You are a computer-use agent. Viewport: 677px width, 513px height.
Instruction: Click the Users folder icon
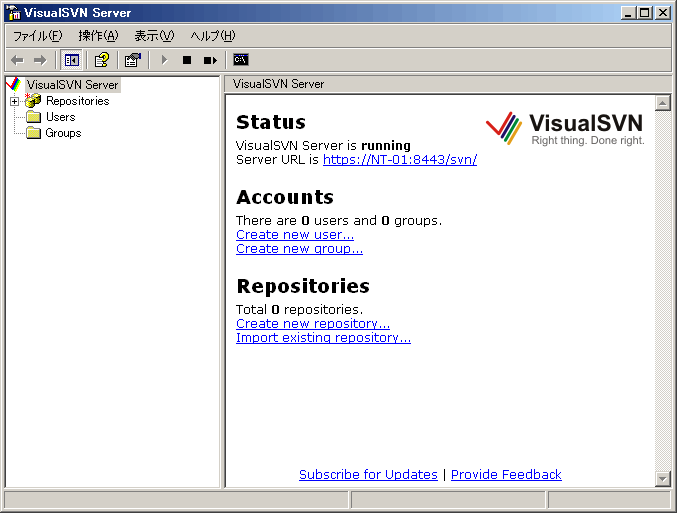pyautogui.click(x=33, y=117)
